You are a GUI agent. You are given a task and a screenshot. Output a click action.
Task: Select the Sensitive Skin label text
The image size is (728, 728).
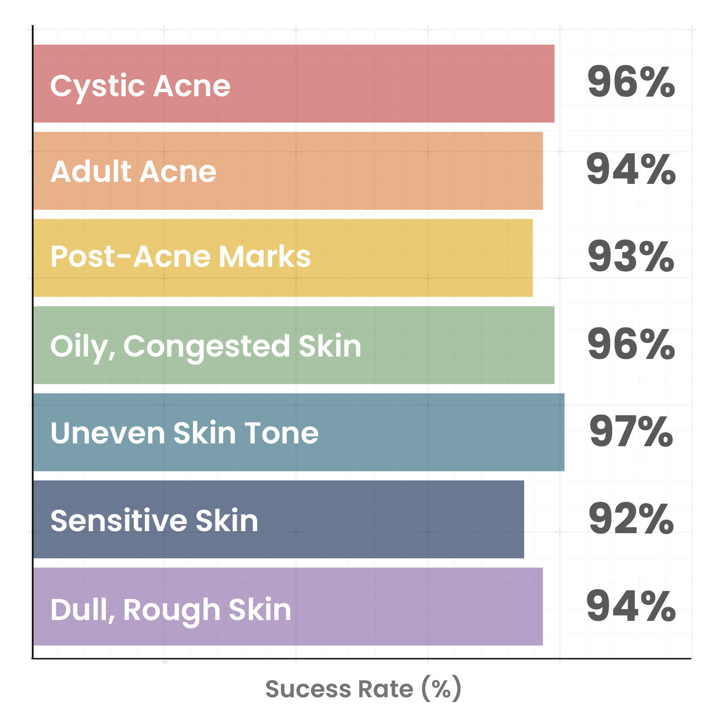coord(154,521)
